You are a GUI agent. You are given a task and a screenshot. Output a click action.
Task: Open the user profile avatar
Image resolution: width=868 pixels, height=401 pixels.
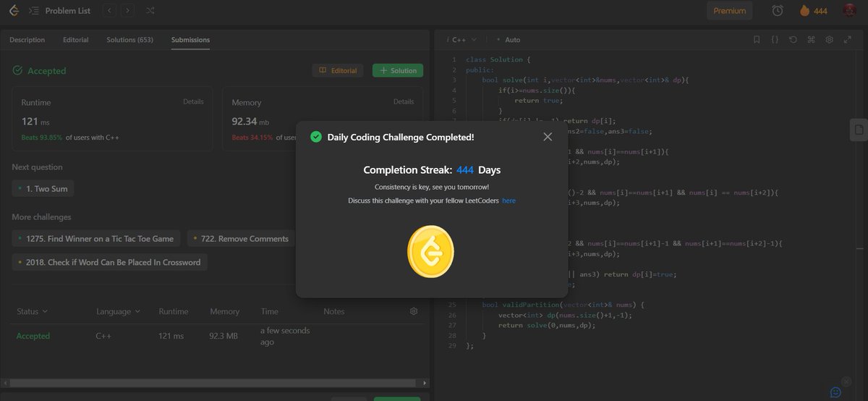click(x=849, y=11)
